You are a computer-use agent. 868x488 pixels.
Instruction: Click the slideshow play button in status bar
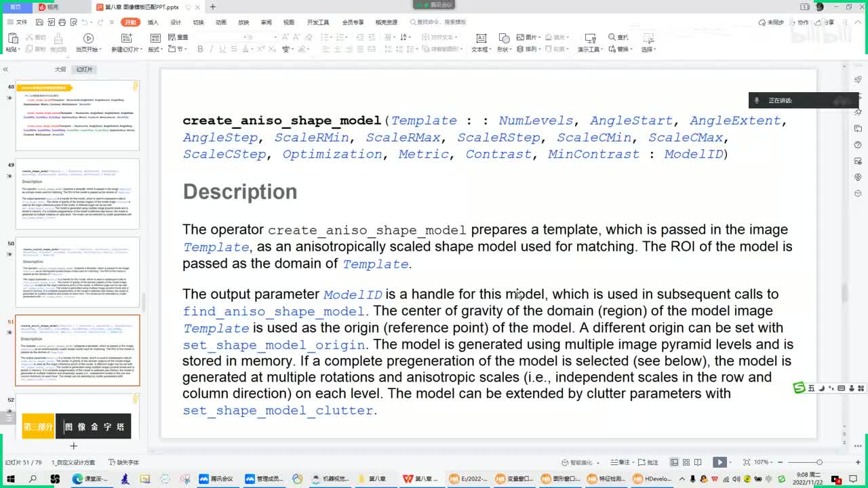[x=719, y=462]
